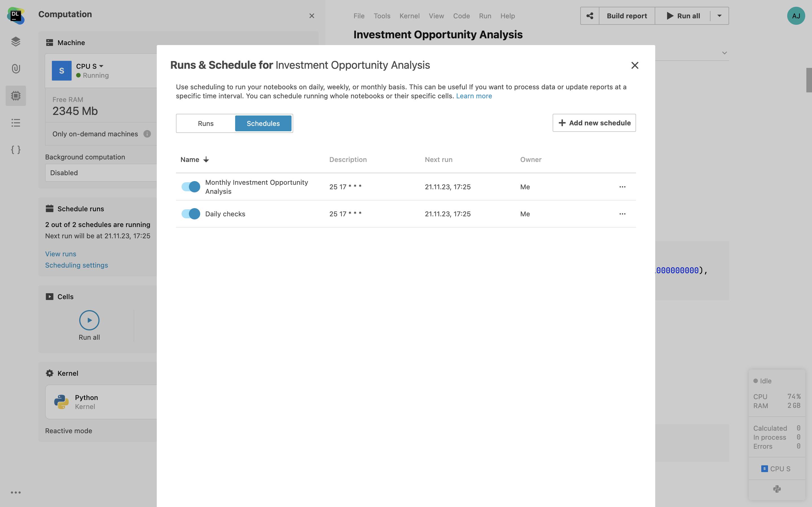
Task: Open three-dot options for Daily checks
Action: click(623, 214)
